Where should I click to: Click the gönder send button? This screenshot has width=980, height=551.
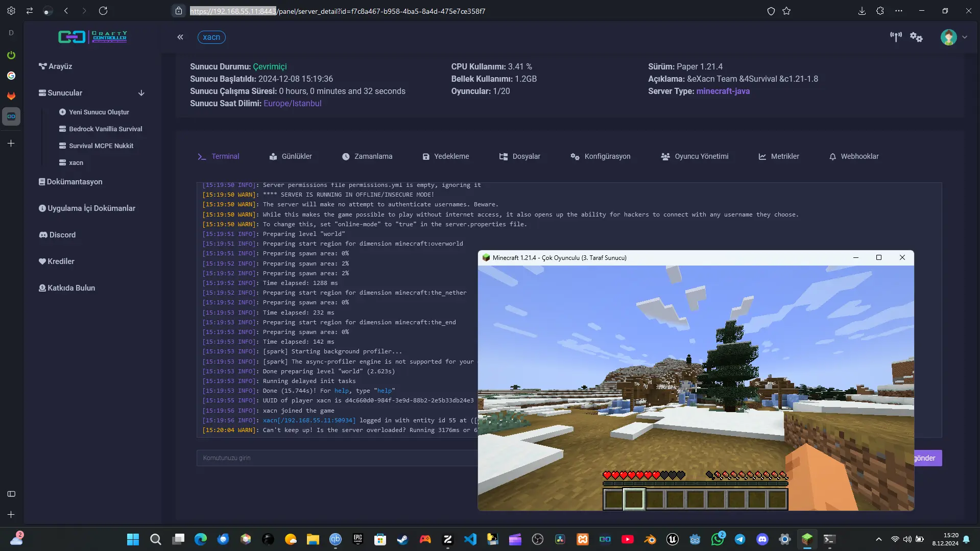[927, 458]
